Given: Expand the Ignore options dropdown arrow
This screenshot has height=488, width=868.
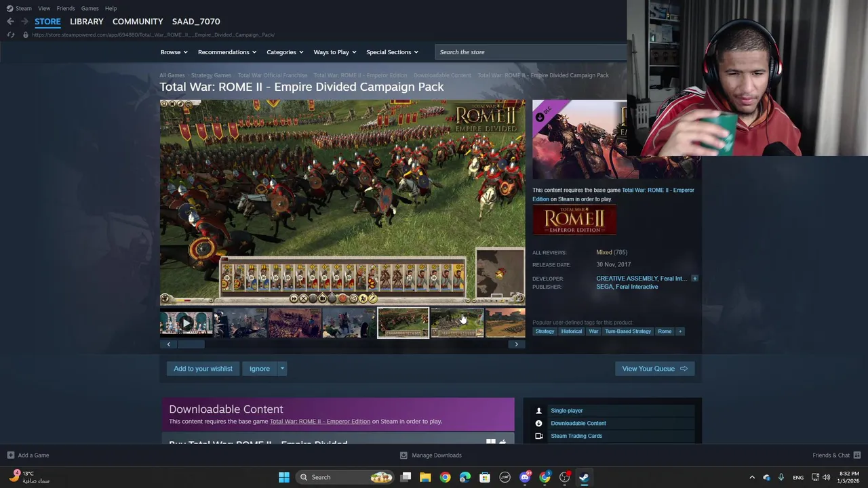Looking at the screenshot, I should coord(282,369).
